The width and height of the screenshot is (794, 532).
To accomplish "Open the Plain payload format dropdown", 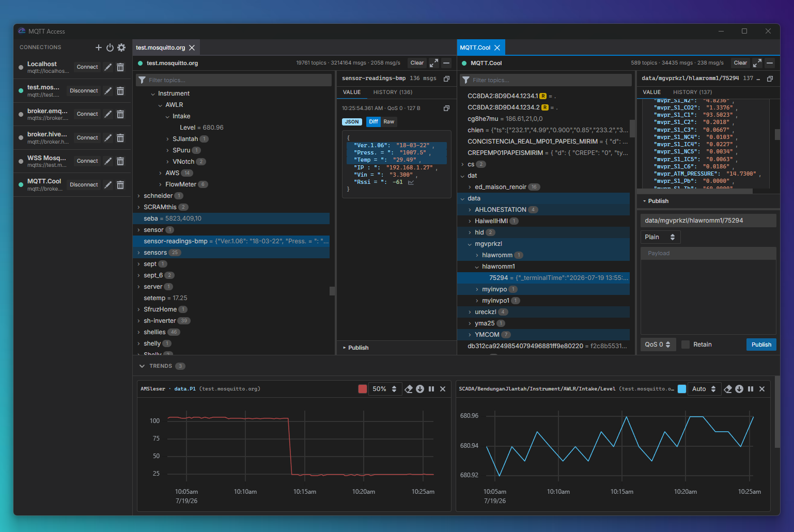I will pyautogui.click(x=661, y=237).
